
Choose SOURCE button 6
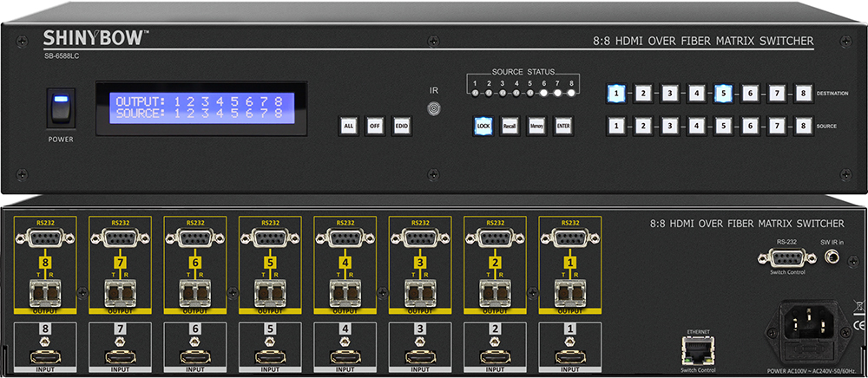[x=750, y=126]
